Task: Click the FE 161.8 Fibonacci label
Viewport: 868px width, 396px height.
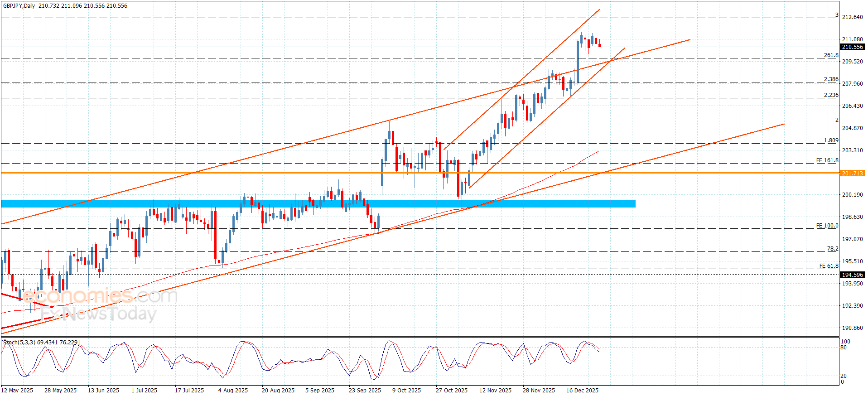Action: [x=827, y=160]
